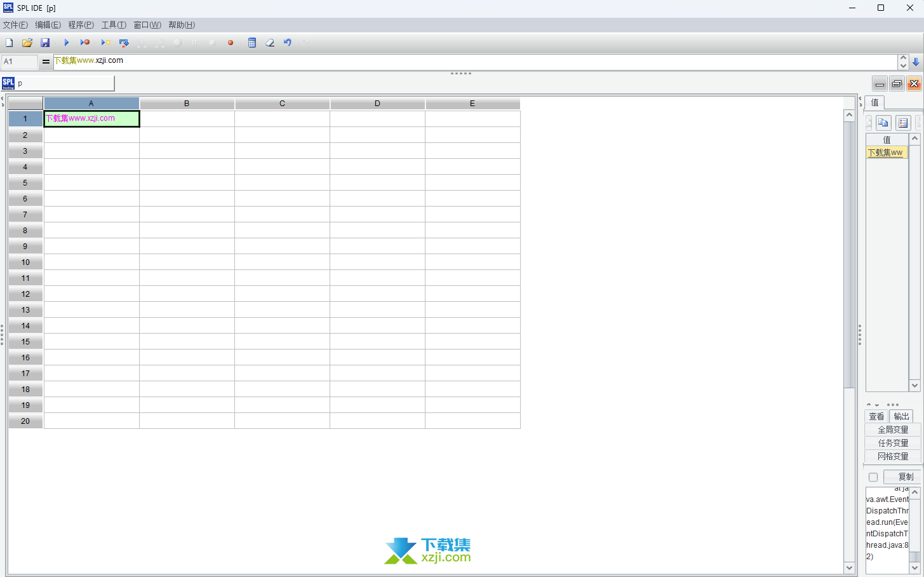The height and width of the screenshot is (577, 924).
Task: Switch to the 输出 tab
Action: (x=901, y=416)
